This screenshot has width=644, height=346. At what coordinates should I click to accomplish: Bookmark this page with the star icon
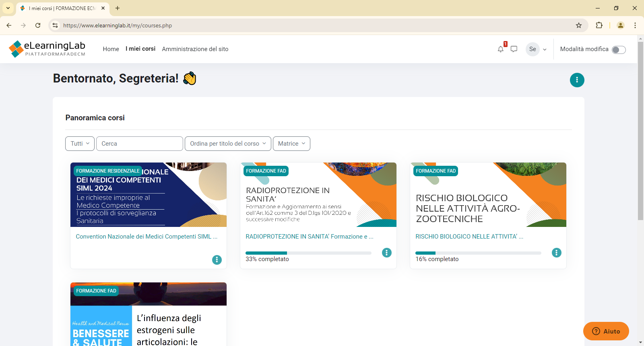pyautogui.click(x=579, y=25)
